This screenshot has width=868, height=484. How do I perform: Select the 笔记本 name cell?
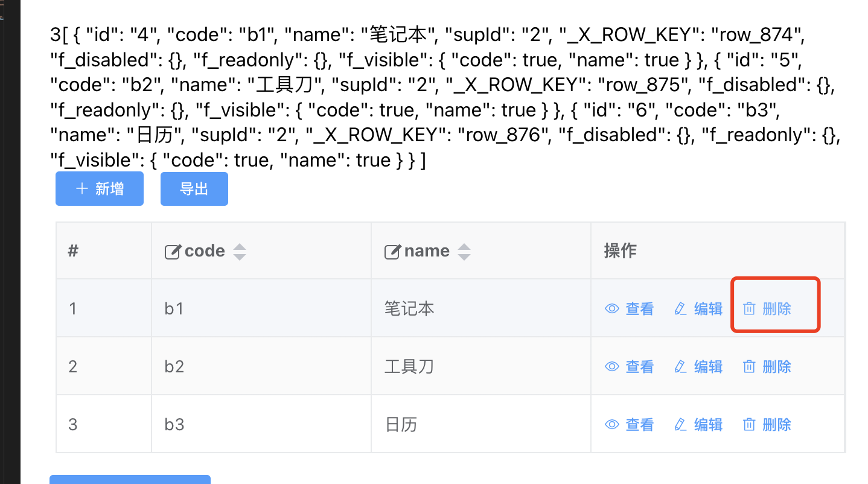[x=409, y=309]
